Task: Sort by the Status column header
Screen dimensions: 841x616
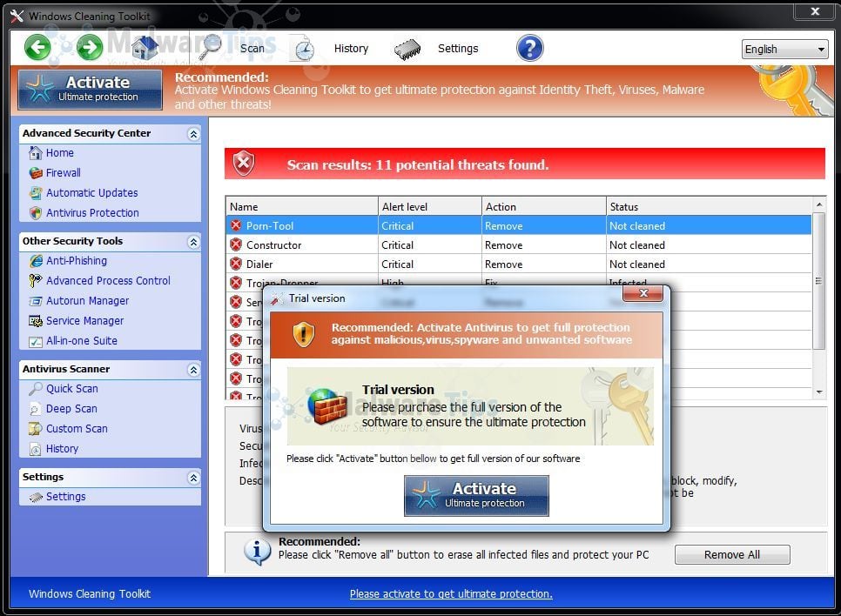Action: coord(709,206)
